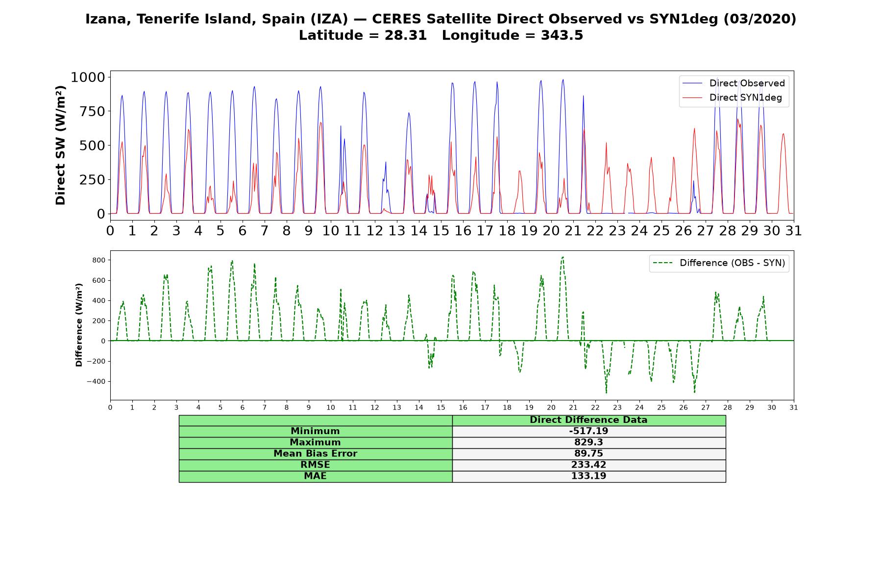Click the RMSE row label
Image resolution: width=882 pixels, height=588 pixels.
click(x=315, y=465)
